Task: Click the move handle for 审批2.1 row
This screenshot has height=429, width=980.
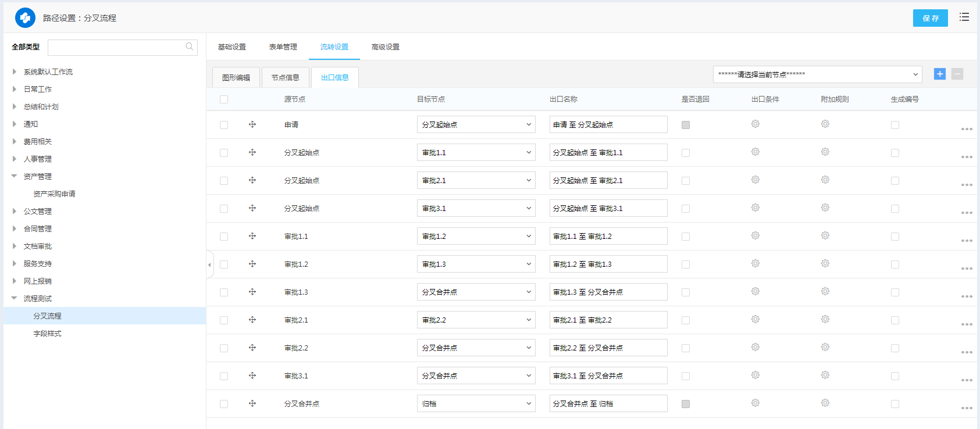Action: (252, 320)
